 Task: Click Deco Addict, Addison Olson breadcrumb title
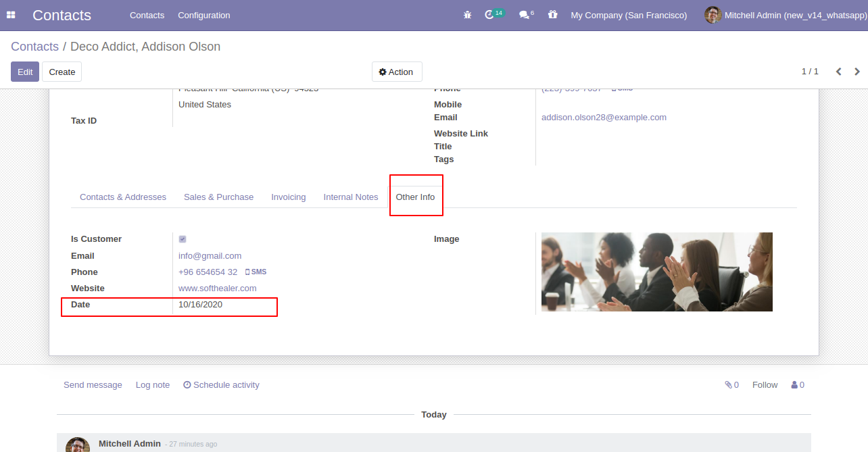[x=145, y=47]
